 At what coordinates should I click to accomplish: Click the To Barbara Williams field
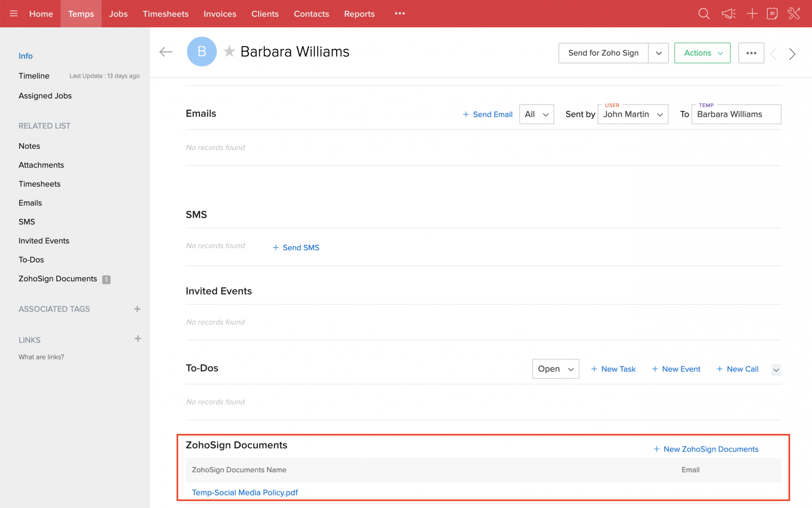736,114
